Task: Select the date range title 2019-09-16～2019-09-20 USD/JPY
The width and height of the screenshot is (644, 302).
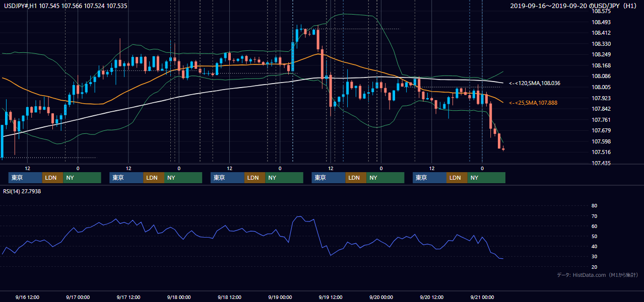Action: [574, 6]
